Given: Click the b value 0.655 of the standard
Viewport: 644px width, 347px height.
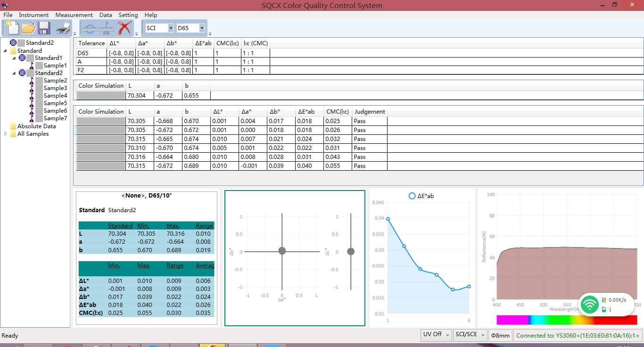Looking at the screenshot, I should (192, 95).
